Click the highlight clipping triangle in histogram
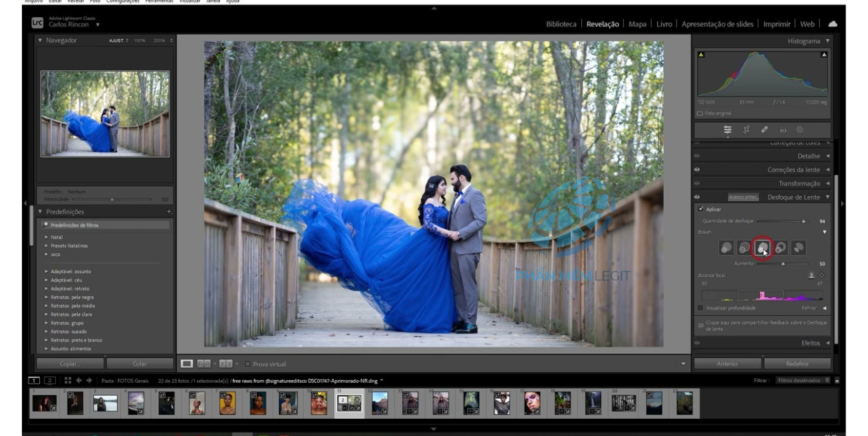Viewport: 868px width, 436px height. (x=824, y=54)
